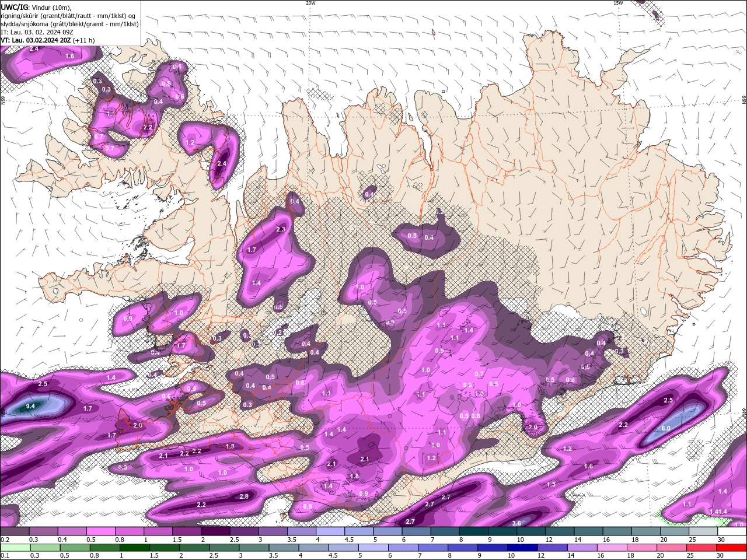Viewport: 747px width, 560px height.
Task: Pick the bright pink swatch between 0.5 and 0.8, upper legend
Action: tap(100, 531)
